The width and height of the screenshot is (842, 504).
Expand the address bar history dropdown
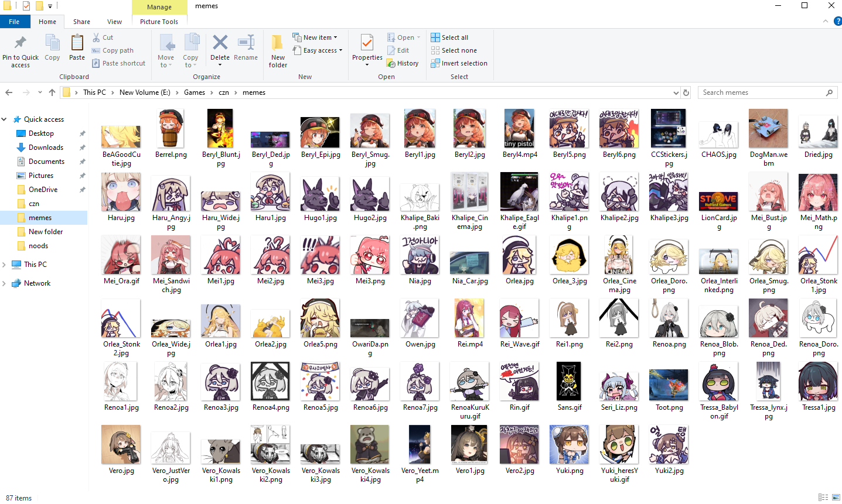(676, 92)
